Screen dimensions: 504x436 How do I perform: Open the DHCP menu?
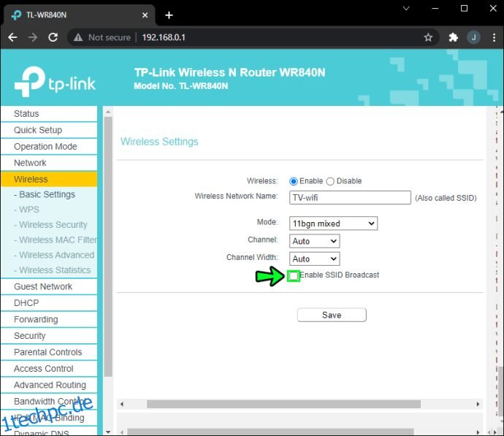[x=49, y=303]
